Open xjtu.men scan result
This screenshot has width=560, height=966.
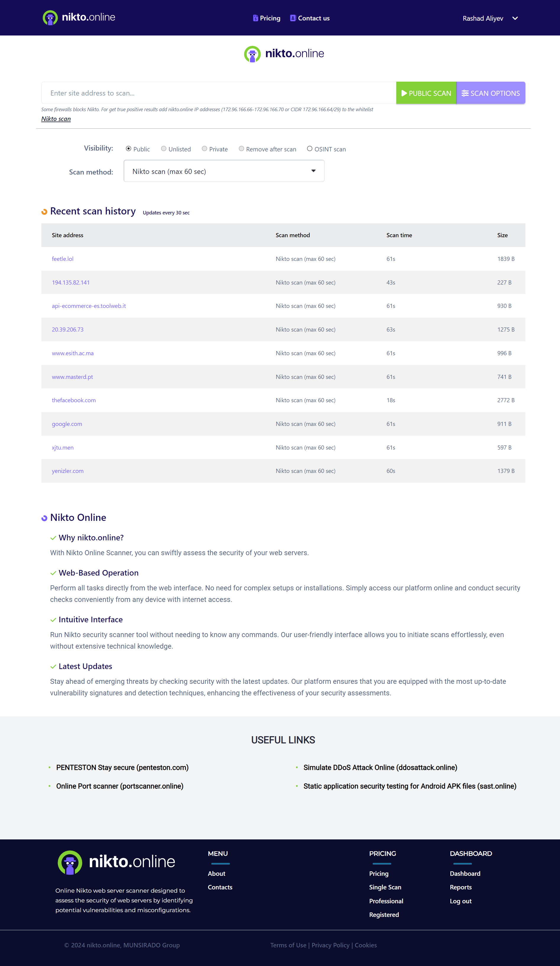coord(63,447)
